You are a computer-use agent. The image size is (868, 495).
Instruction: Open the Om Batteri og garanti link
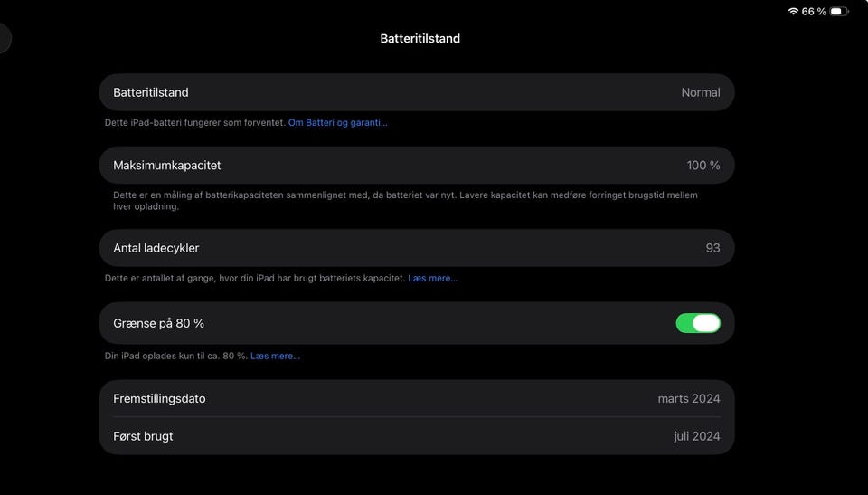(337, 122)
